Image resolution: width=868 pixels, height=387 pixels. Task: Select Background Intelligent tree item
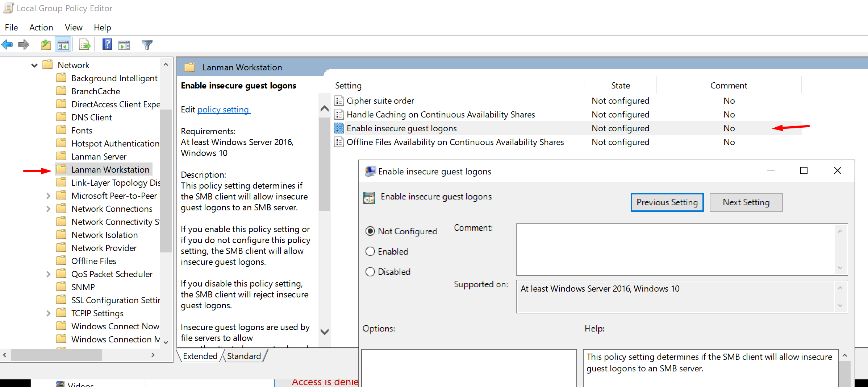(x=114, y=78)
